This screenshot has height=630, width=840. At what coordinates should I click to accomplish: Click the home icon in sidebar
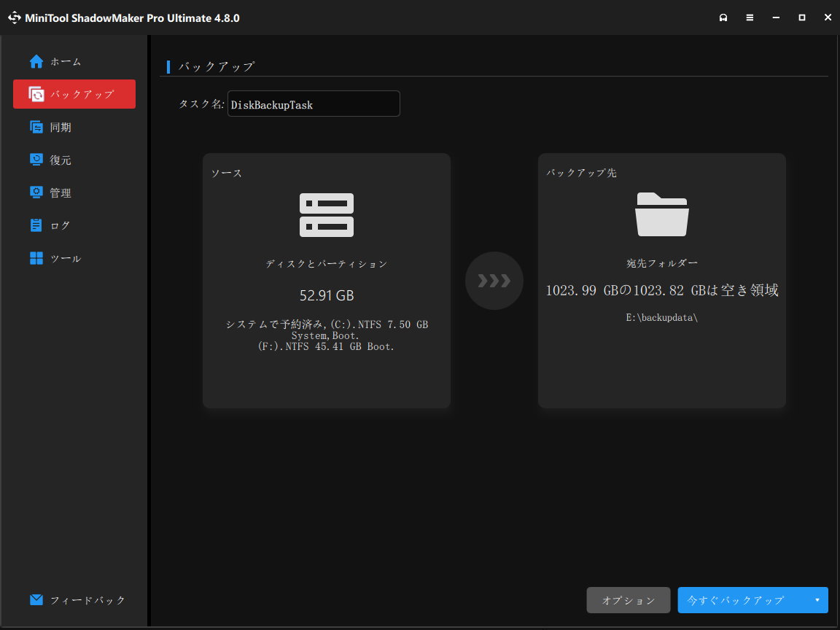coord(36,61)
